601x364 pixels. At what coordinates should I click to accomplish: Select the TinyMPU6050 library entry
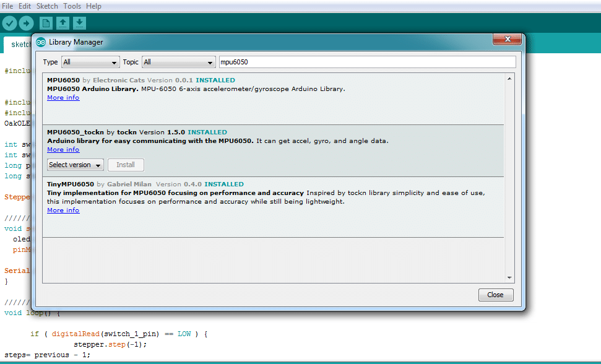click(x=272, y=204)
